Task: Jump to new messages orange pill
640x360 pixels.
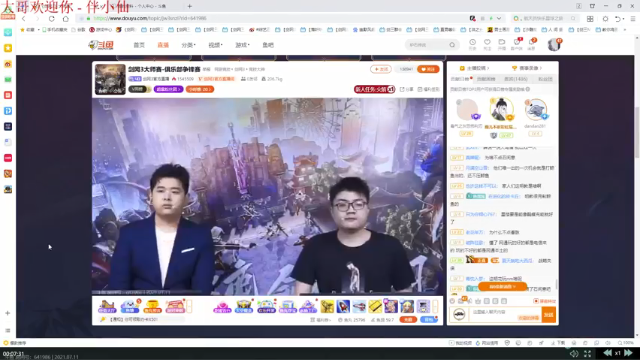Action: (502, 287)
